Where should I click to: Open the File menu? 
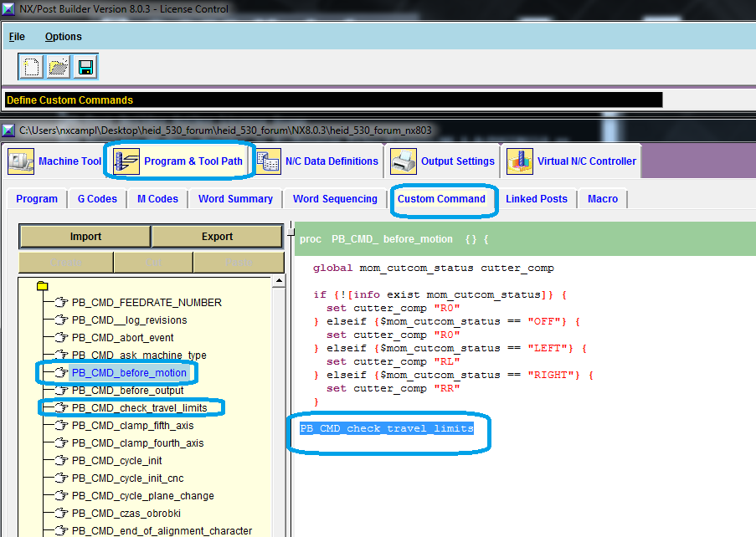(17, 37)
